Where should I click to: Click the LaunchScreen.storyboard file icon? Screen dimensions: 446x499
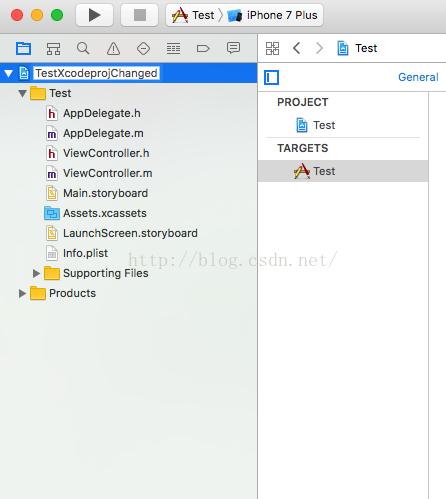[x=52, y=233]
